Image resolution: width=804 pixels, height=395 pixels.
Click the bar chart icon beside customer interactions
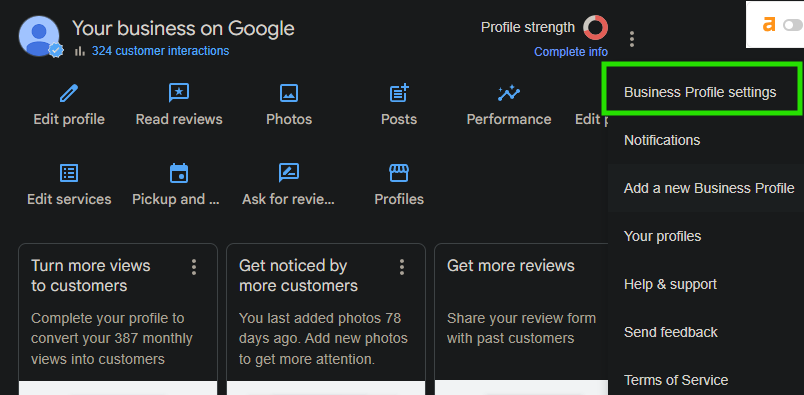coord(80,51)
